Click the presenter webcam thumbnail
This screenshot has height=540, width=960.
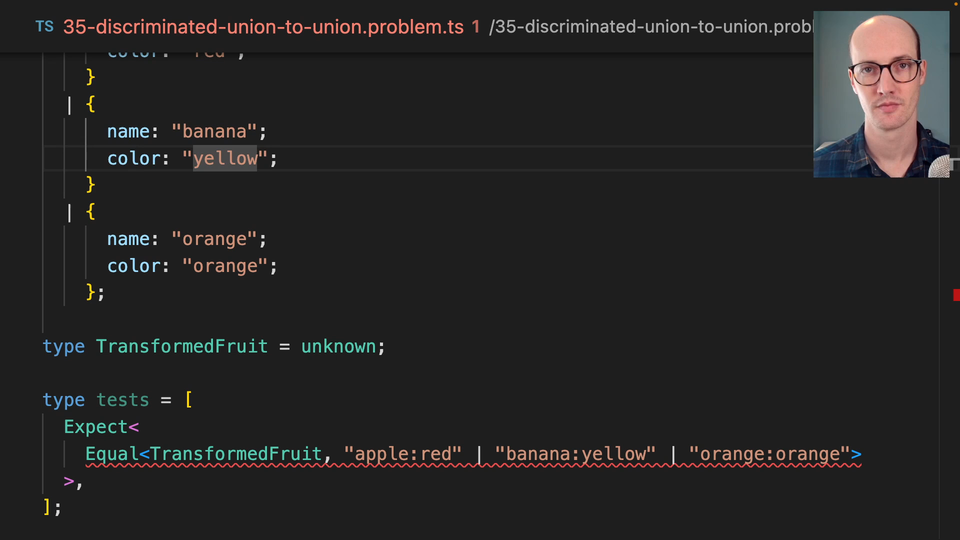pyautogui.click(x=881, y=95)
